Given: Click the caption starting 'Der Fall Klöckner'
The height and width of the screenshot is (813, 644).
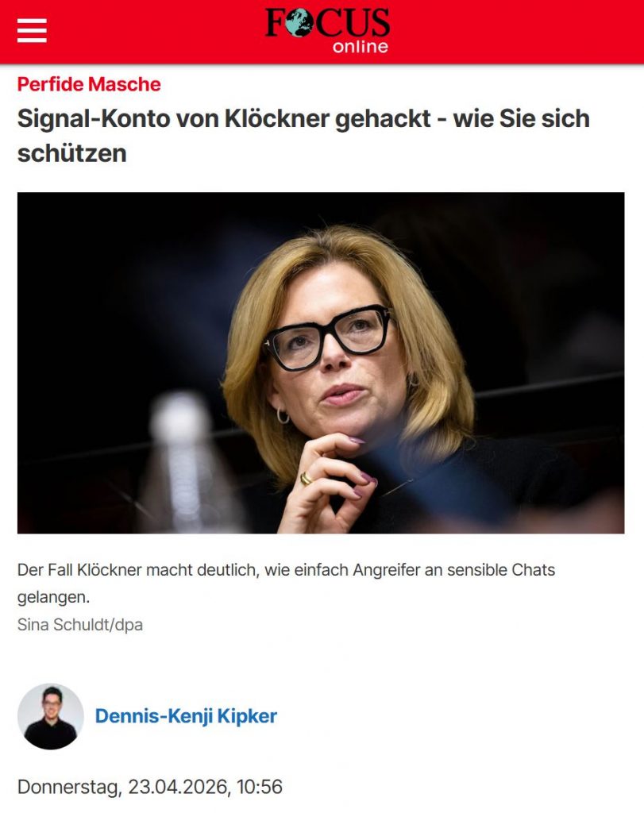Looking at the screenshot, I should [286, 584].
